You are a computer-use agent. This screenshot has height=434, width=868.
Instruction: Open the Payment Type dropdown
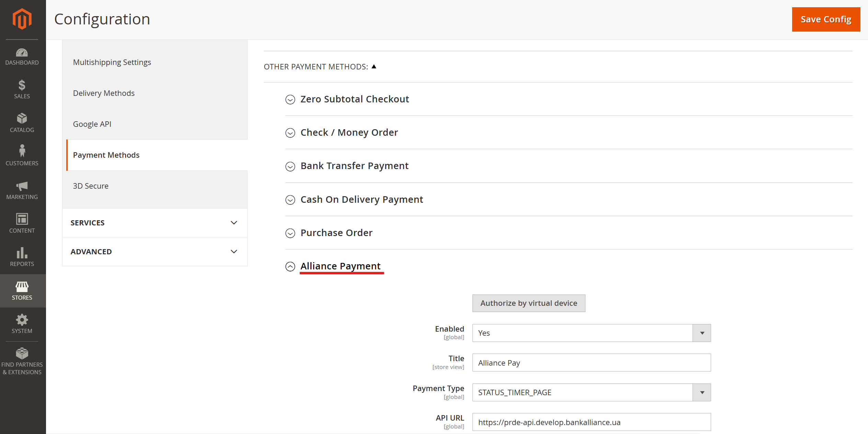click(591, 392)
